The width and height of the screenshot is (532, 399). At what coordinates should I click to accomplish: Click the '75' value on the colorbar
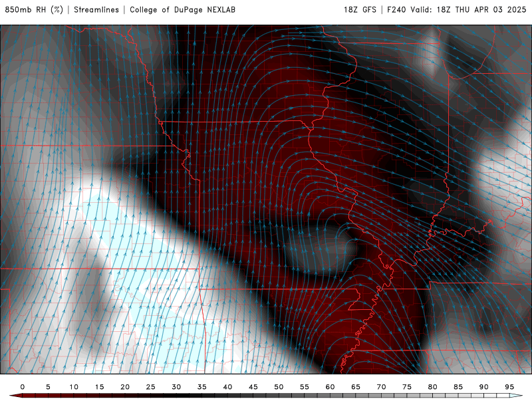coord(407,387)
